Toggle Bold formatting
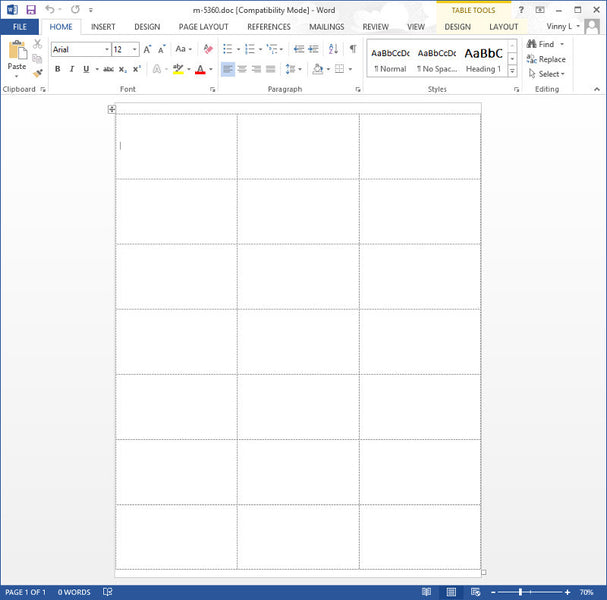Viewport: 607px width, 600px height. 57,70
